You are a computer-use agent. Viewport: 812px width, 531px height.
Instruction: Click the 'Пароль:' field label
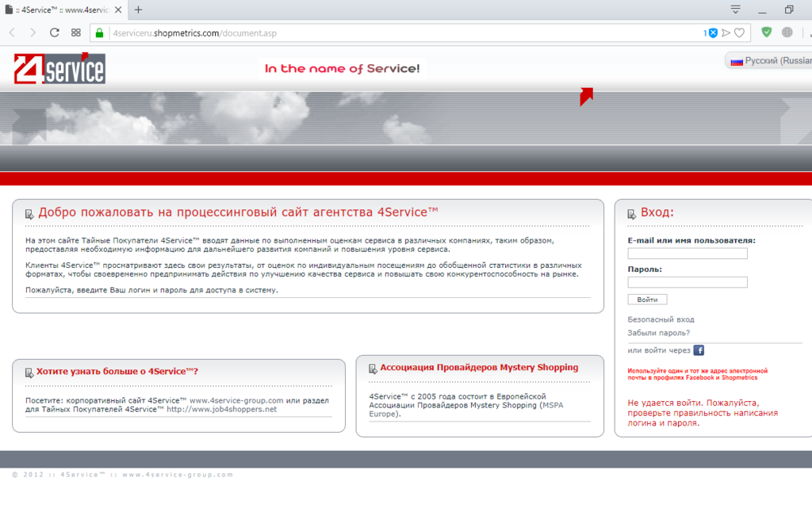point(645,269)
